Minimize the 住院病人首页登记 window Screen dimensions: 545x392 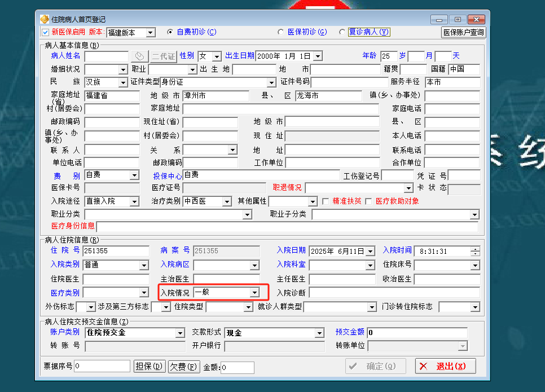(x=439, y=20)
